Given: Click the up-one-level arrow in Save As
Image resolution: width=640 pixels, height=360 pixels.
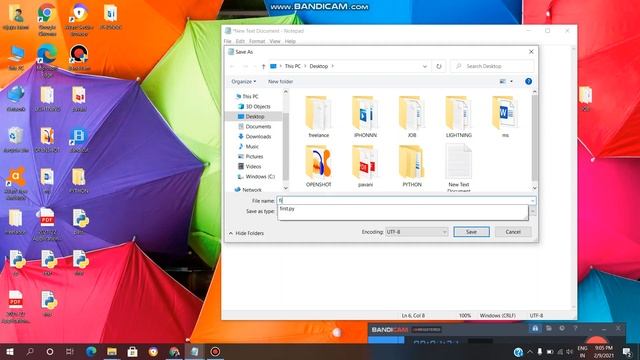Looking at the screenshot, I should pyautogui.click(x=263, y=66).
